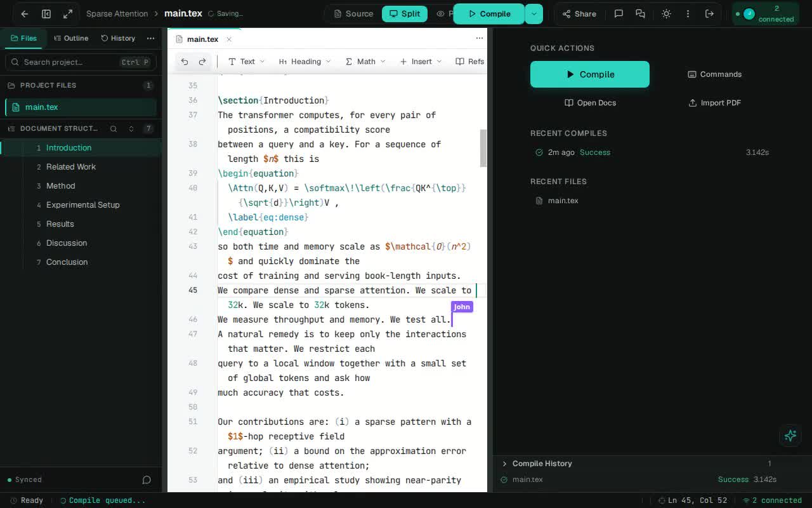Viewport: 812px width, 508px height.
Task: Click the large Compile quick action button
Action: pos(590,74)
